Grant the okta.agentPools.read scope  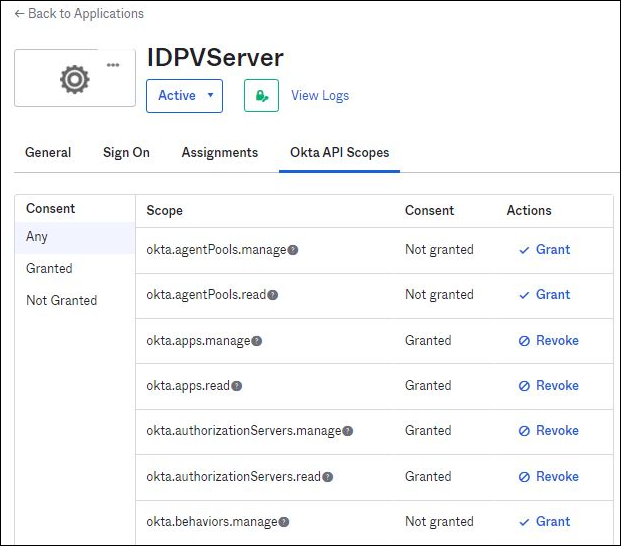pyautogui.click(x=545, y=295)
